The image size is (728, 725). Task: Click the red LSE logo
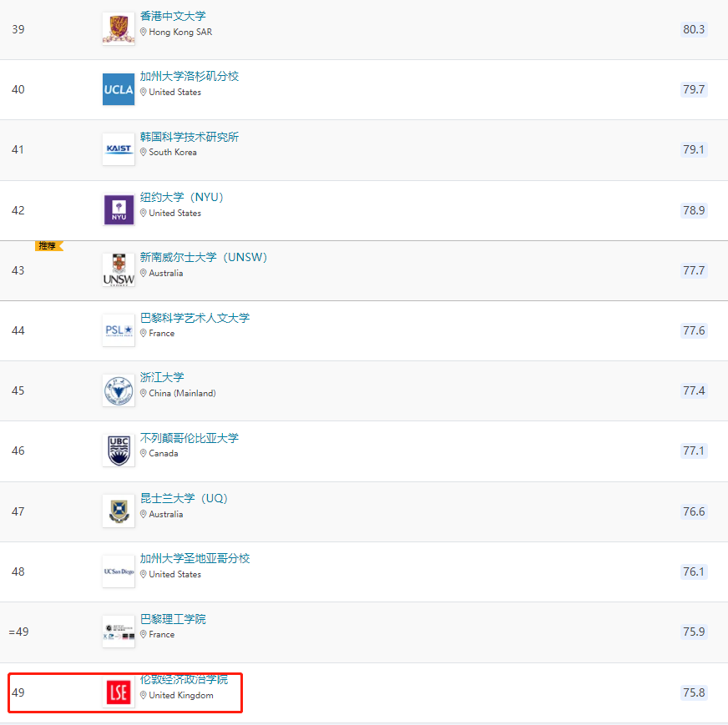(x=118, y=692)
